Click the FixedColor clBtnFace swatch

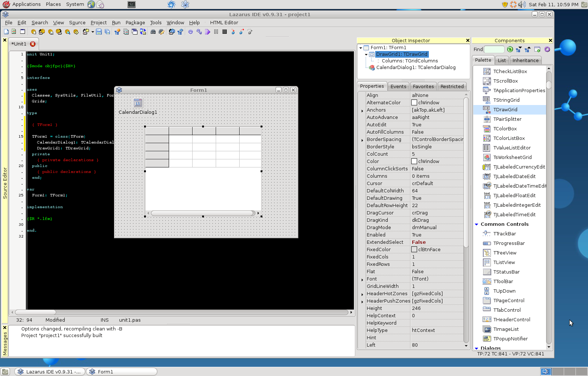[x=414, y=250]
